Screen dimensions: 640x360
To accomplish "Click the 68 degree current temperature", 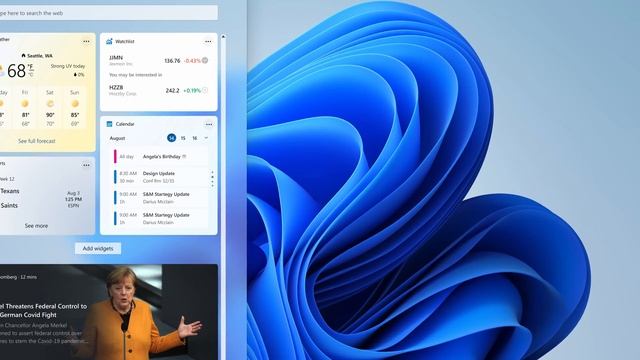I will [x=16, y=71].
